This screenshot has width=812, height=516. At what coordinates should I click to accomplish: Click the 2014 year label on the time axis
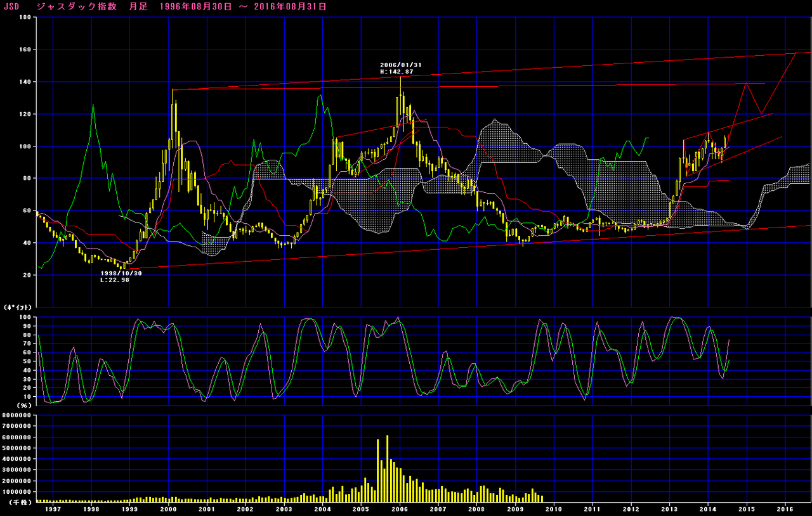[x=708, y=508]
